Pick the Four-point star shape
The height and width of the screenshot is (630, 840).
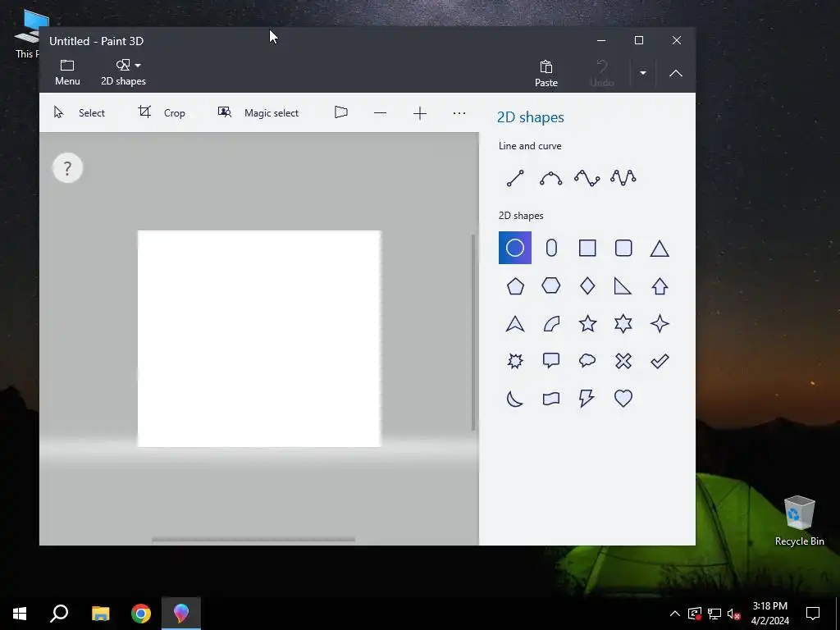660,323
